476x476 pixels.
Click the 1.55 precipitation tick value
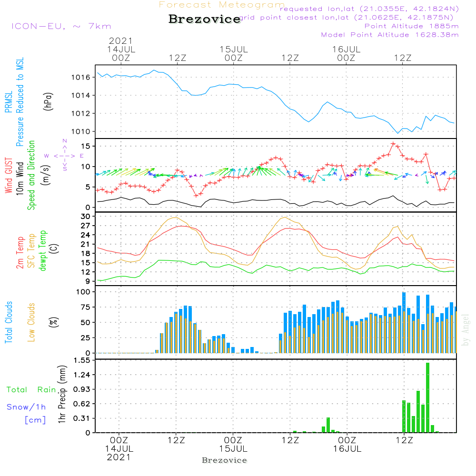click(x=82, y=360)
